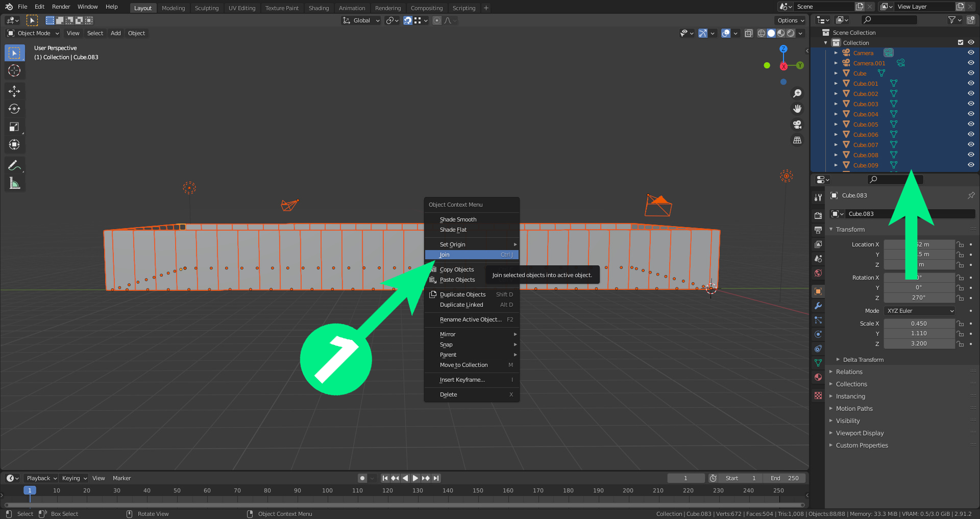Activate the Annotate tool
980x519 pixels.
(14, 165)
